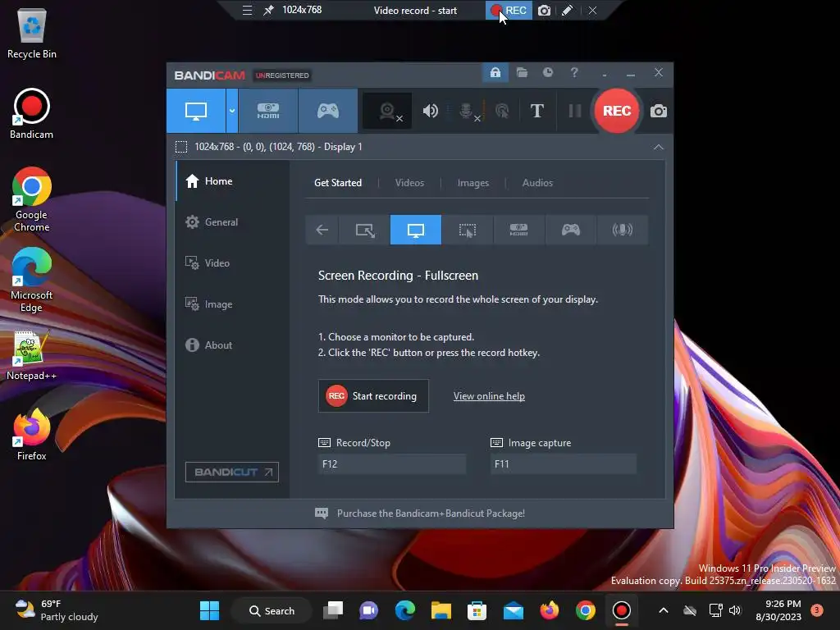The width and height of the screenshot is (840, 630).
Task: Open the View online help link
Action: (489, 396)
